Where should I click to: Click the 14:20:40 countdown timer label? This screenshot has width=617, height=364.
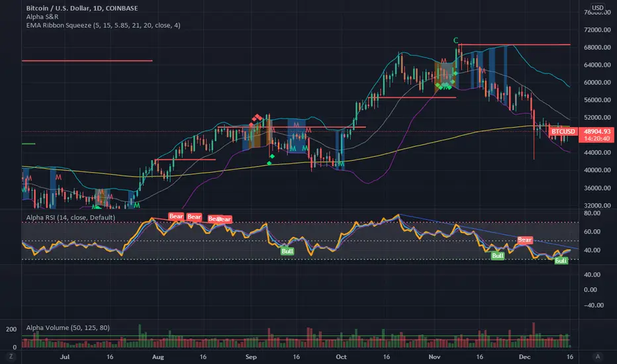click(597, 138)
